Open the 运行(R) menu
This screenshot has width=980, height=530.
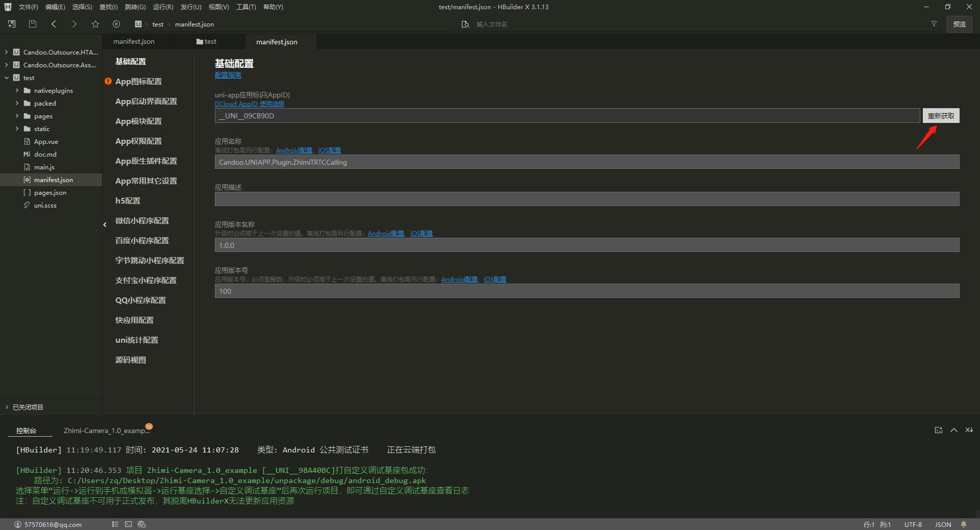[163, 7]
